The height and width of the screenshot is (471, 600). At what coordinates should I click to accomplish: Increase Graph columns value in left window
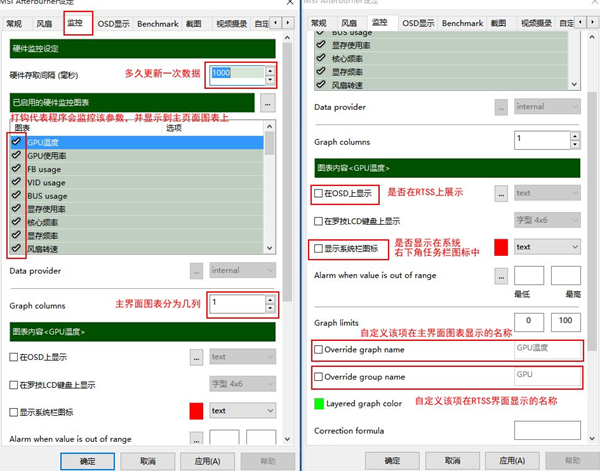click(x=271, y=299)
